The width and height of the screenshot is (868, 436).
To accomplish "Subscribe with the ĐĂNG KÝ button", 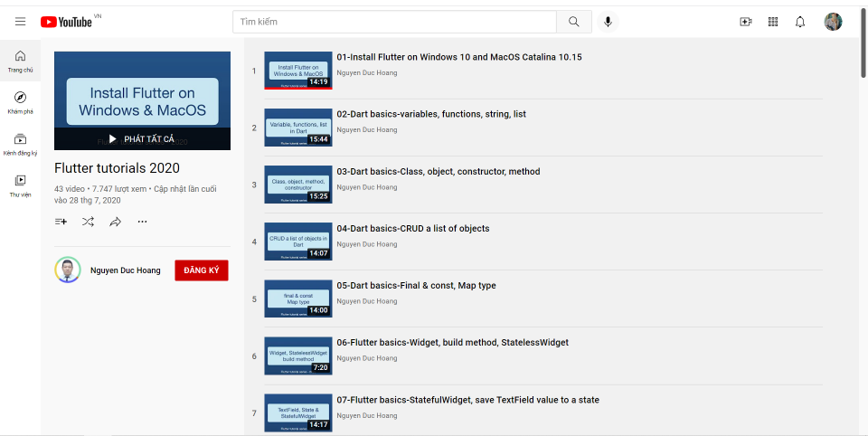I will [202, 270].
